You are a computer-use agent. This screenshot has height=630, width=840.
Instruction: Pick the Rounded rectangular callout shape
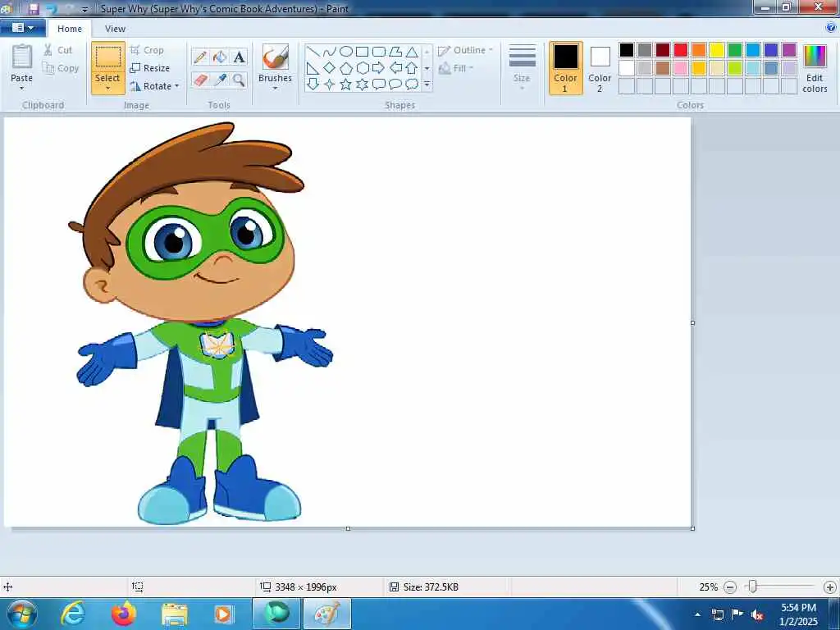pos(379,84)
